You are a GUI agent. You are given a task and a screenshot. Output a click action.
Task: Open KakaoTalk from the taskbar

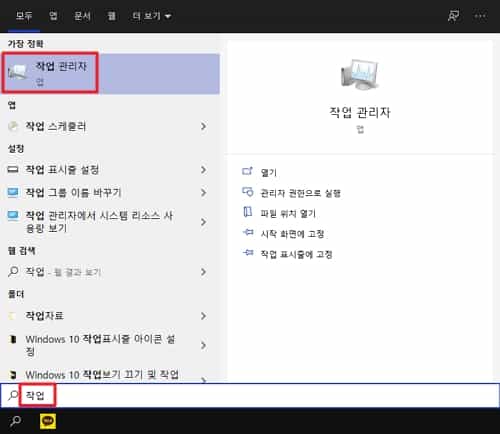coord(48,421)
